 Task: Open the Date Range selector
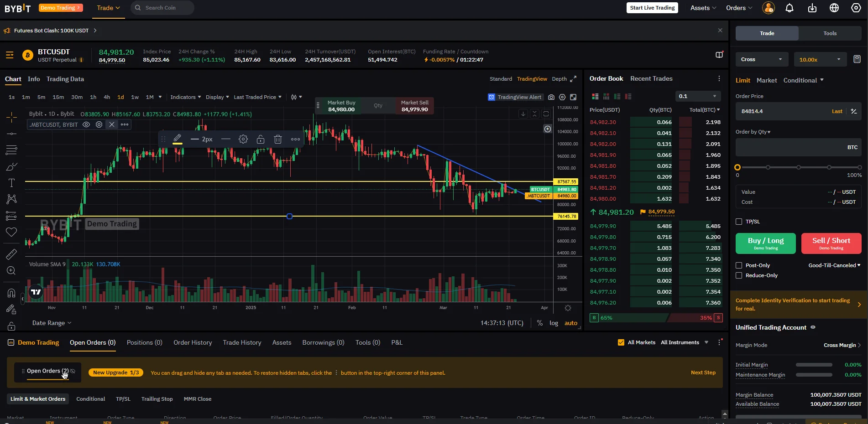point(52,323)
